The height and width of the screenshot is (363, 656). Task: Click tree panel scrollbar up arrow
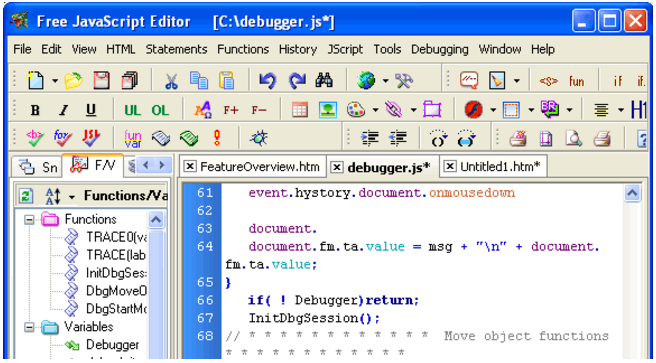click(x=156, y=219)
